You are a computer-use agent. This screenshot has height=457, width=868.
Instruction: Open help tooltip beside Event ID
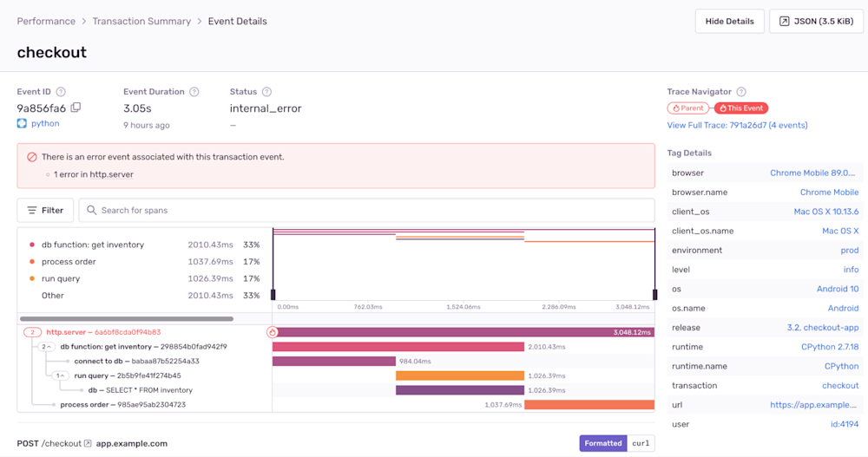click(61, 92)
